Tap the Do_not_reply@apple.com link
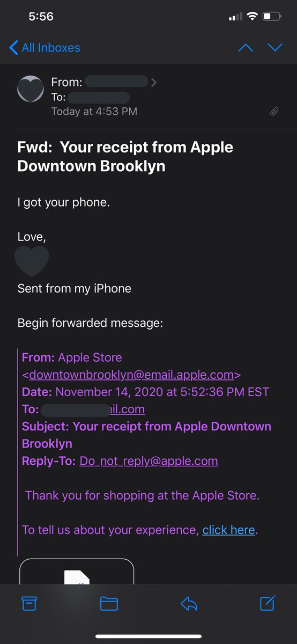Screen dimensions: 297x644 (148, 461)
